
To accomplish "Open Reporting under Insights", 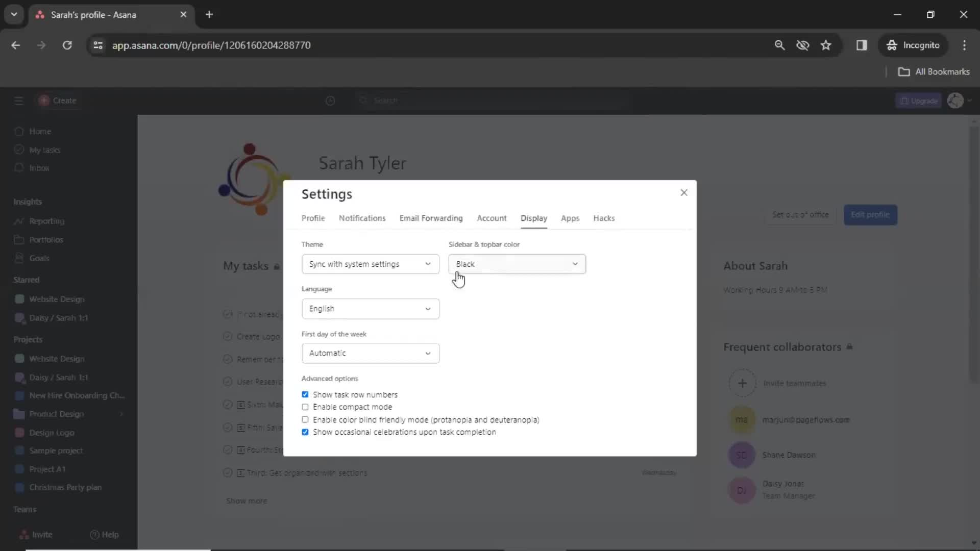I will pyautogui.click(x=46, y=221).
